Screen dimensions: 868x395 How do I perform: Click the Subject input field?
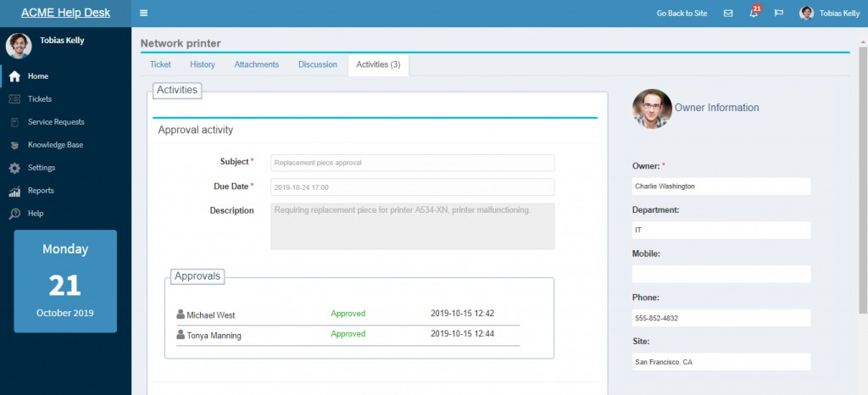pyautogui.click(x=413, y=163)
